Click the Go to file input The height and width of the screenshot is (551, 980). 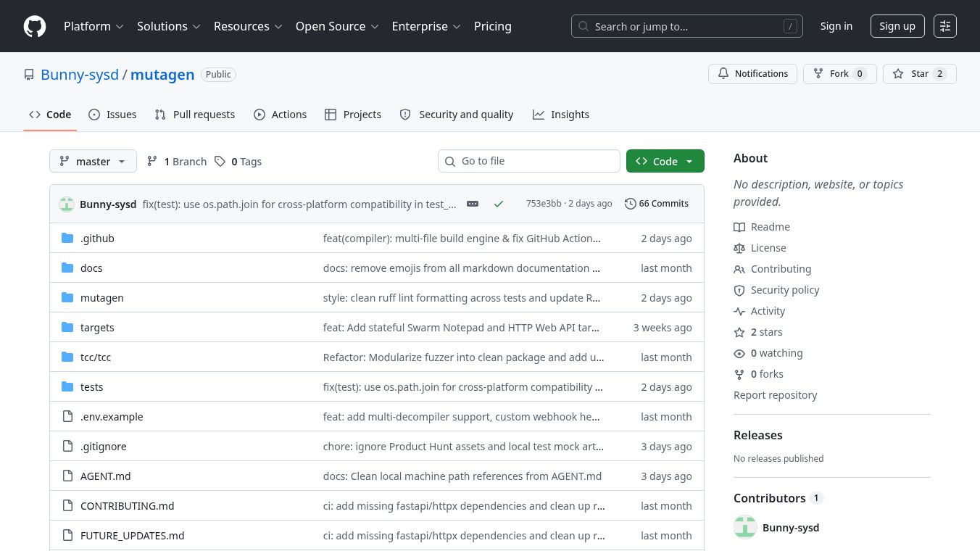tap(529, 161)
